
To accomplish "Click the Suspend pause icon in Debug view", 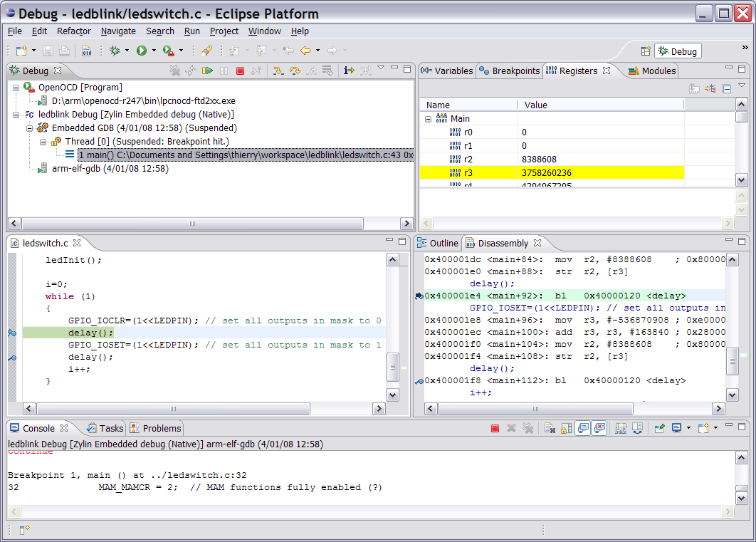I will coord(224,71).
